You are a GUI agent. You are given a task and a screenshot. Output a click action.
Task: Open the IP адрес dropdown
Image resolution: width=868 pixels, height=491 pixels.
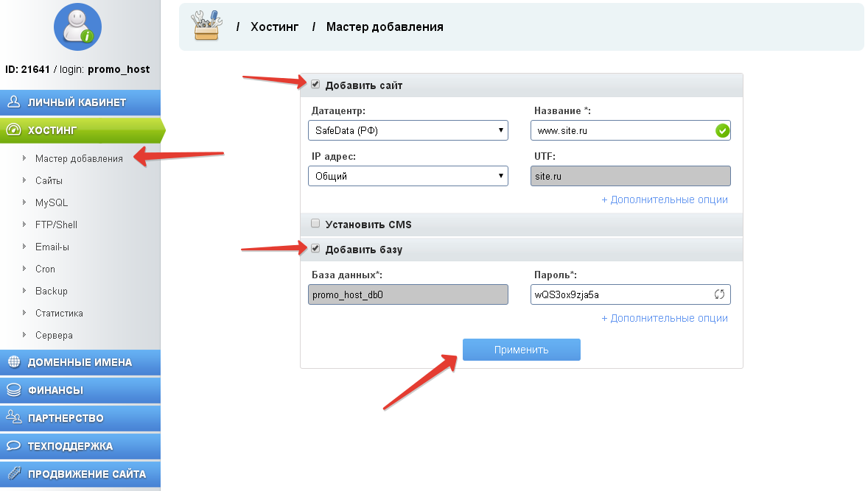coord(407,176)
